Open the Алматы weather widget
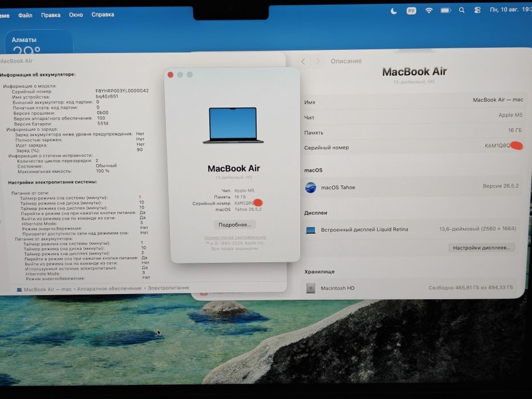 pyautogui.click(x=39, y=42)
